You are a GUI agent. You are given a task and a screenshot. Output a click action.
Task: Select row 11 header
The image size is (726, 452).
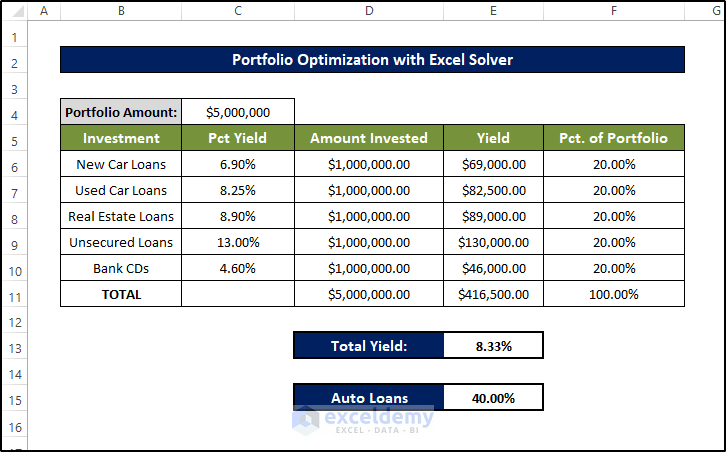click(14, 295)
